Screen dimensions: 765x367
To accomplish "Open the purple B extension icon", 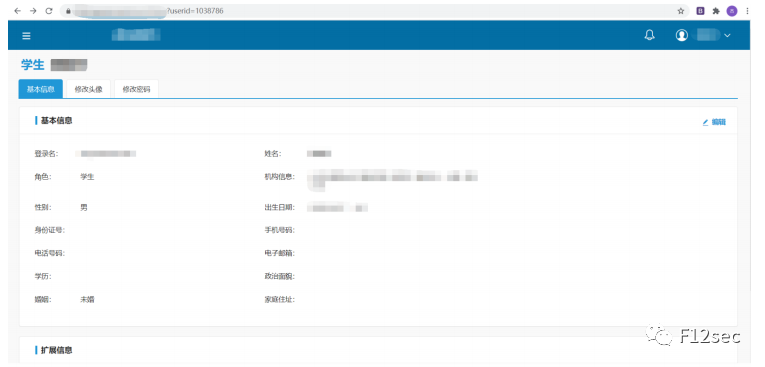I will pos(700,11).
